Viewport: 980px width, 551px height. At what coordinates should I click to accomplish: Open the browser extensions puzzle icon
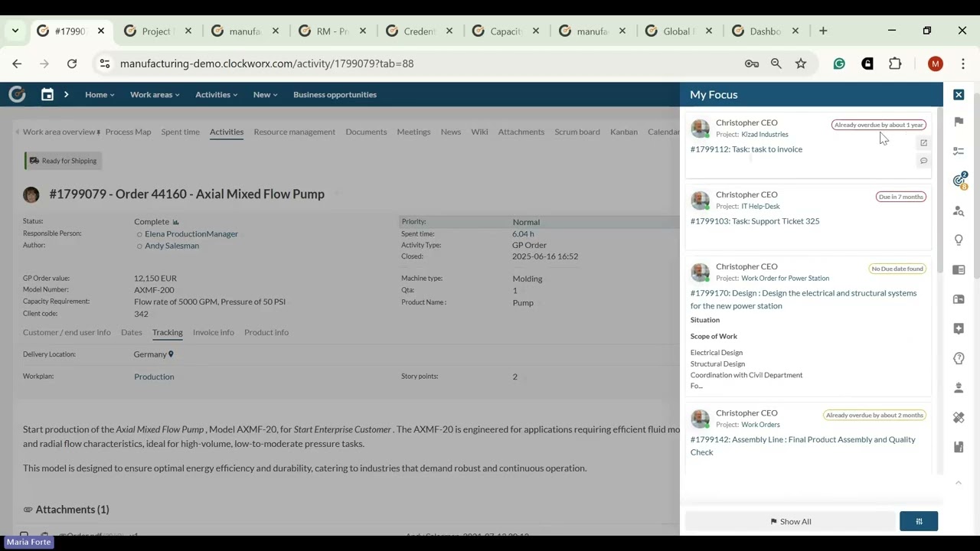point(895,64)
